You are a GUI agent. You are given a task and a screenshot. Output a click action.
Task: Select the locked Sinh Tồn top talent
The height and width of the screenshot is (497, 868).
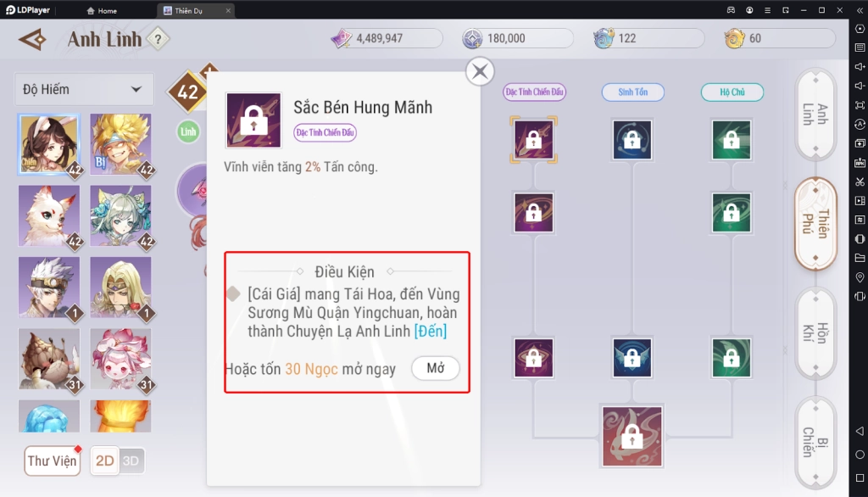click(632, 140)
